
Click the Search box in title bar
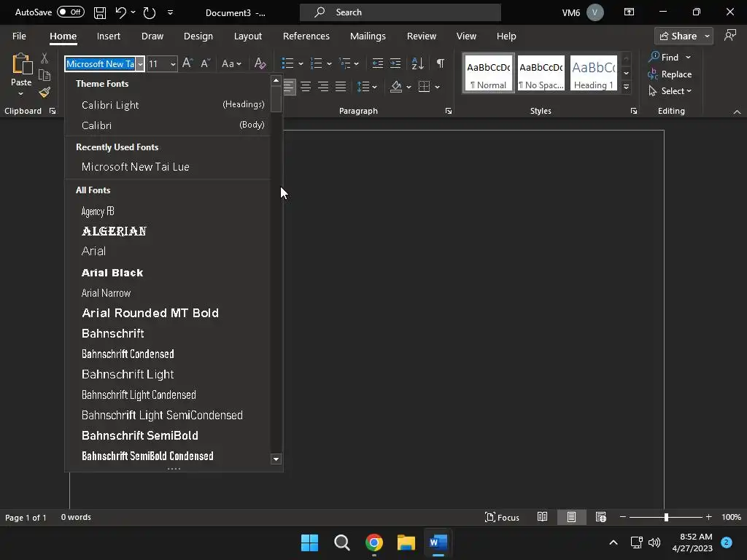[400, 12]
